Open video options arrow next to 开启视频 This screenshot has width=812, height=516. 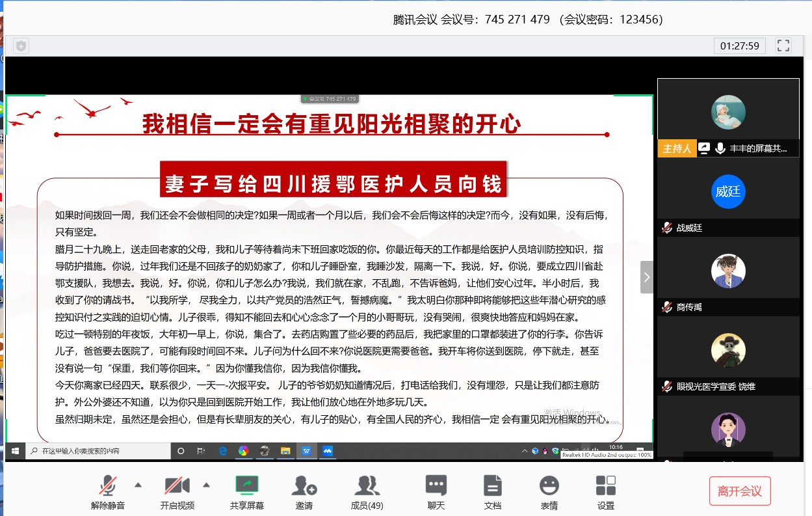click(207, 485)
